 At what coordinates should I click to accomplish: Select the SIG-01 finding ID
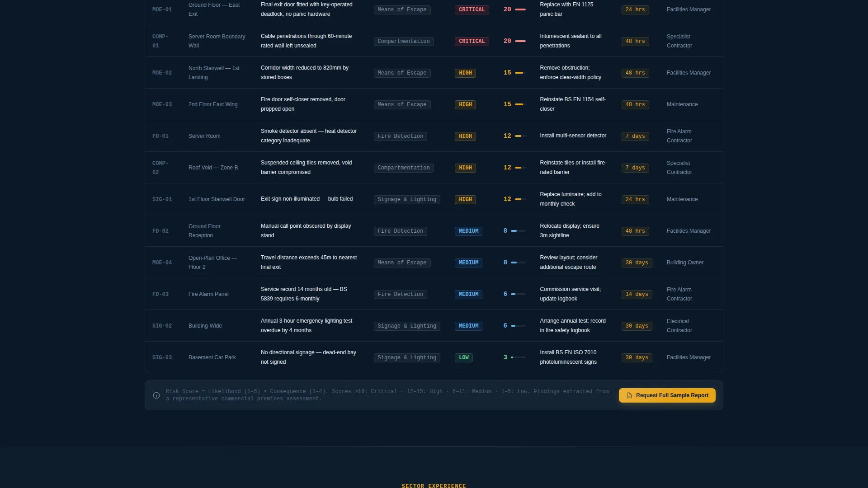[162, 199]
